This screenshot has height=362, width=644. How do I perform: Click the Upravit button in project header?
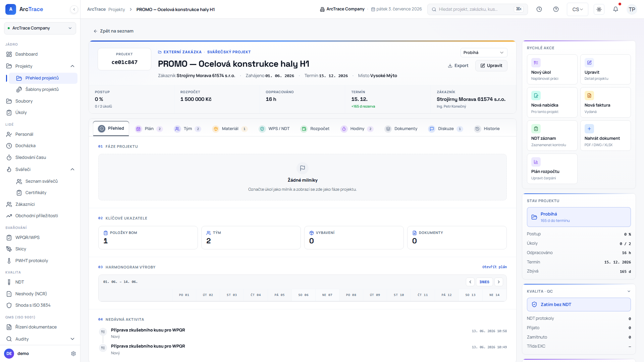[x=491, y=66]
